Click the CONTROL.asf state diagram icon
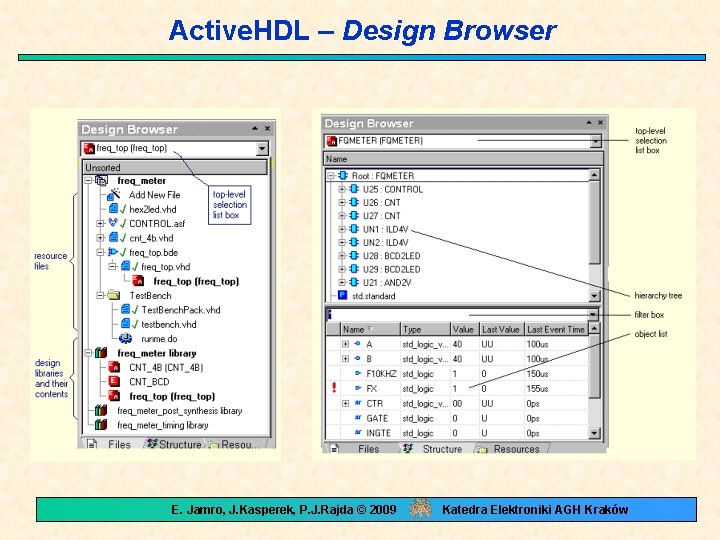 [113, 223]
